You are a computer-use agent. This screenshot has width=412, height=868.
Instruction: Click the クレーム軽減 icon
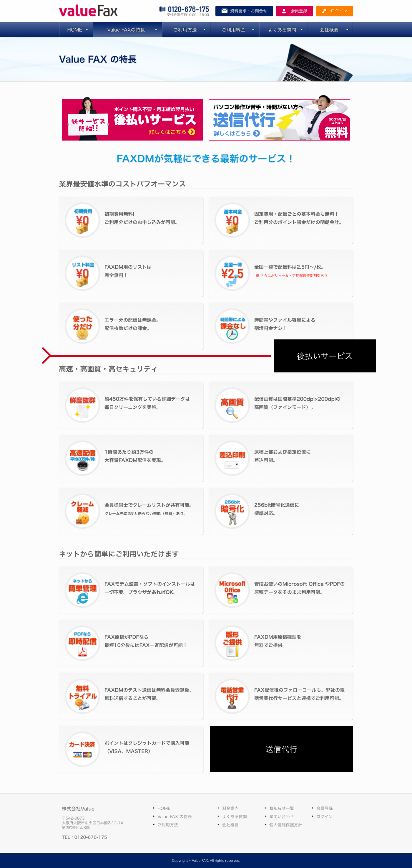point(82,511)
